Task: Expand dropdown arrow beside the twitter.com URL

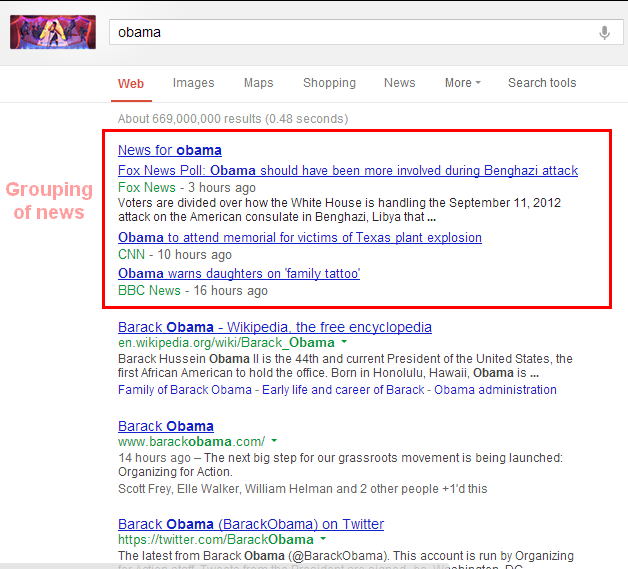Action: coord(323,539)
